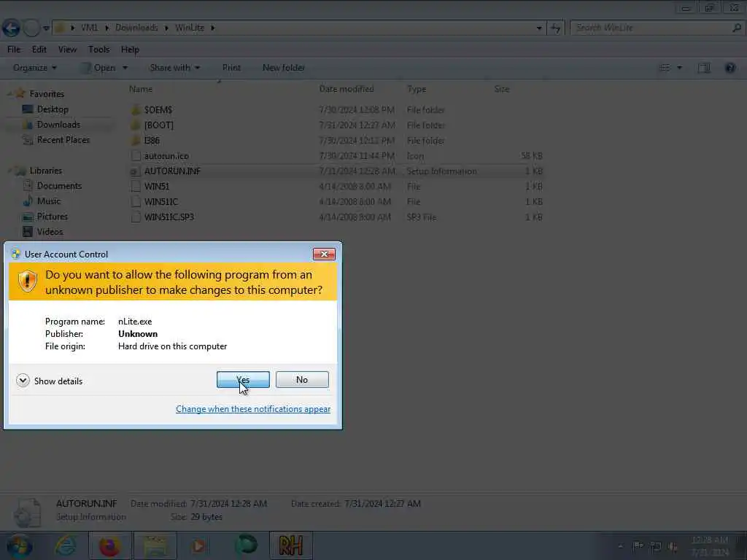Image resolution: width=747 pixels, height=560 pixels.
Task: Open the Help menu
Action: pos(130,50)
